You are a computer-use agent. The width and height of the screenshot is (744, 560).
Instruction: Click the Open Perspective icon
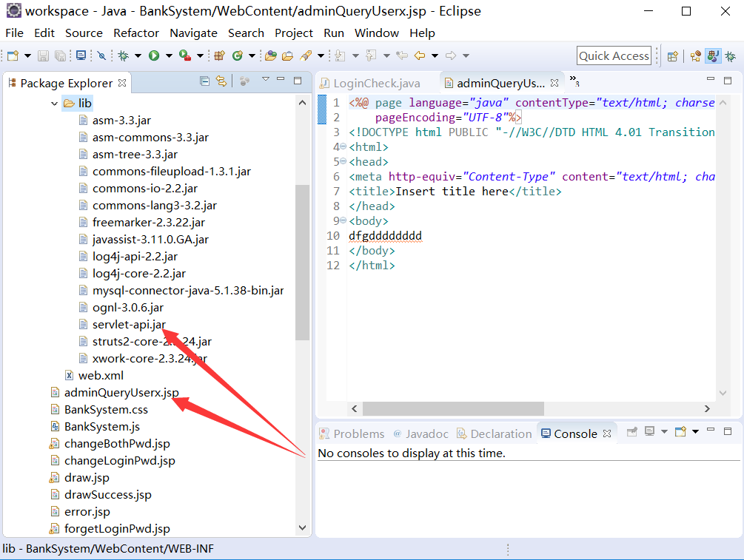672,56
